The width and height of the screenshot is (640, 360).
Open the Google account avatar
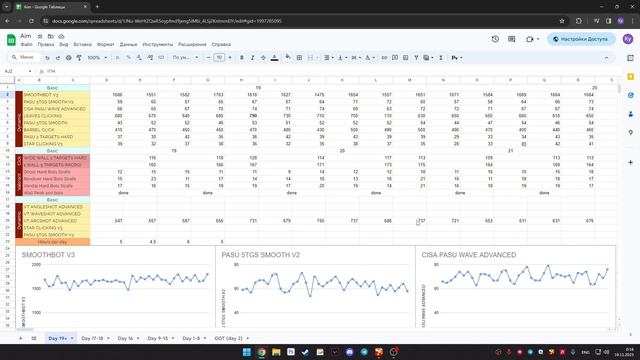pyautogui.click(x=628, y=39)
